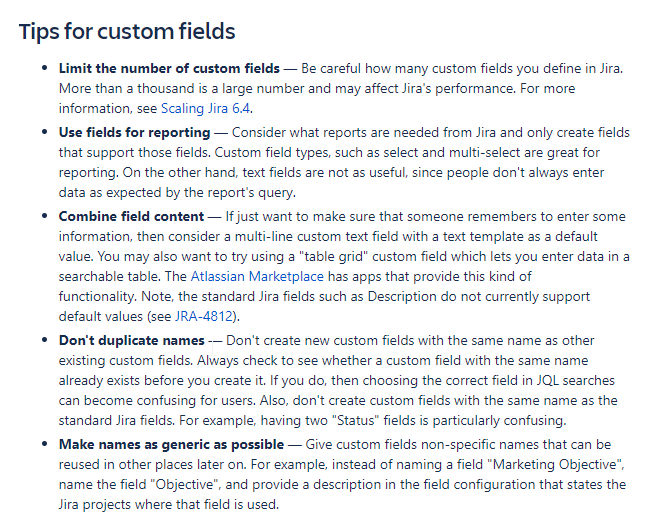
Task: Open the Atlassian Marketplace link
Action: coord(257,277)
